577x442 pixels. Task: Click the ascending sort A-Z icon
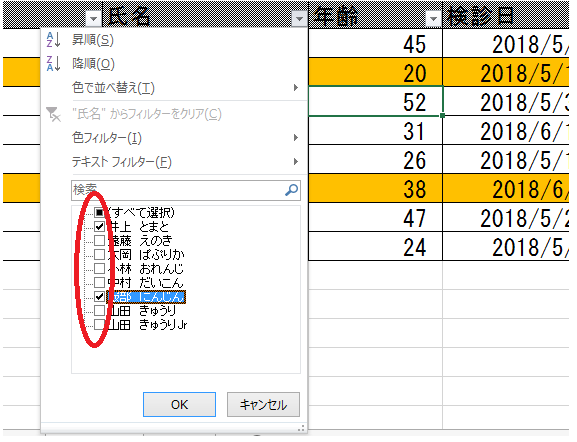(53, 40)
